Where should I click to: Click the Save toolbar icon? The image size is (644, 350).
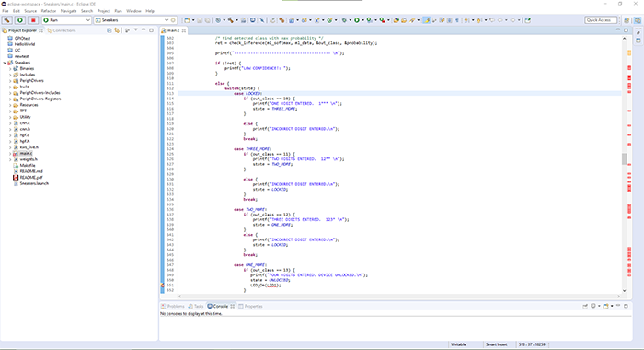[x=200, y=20]
